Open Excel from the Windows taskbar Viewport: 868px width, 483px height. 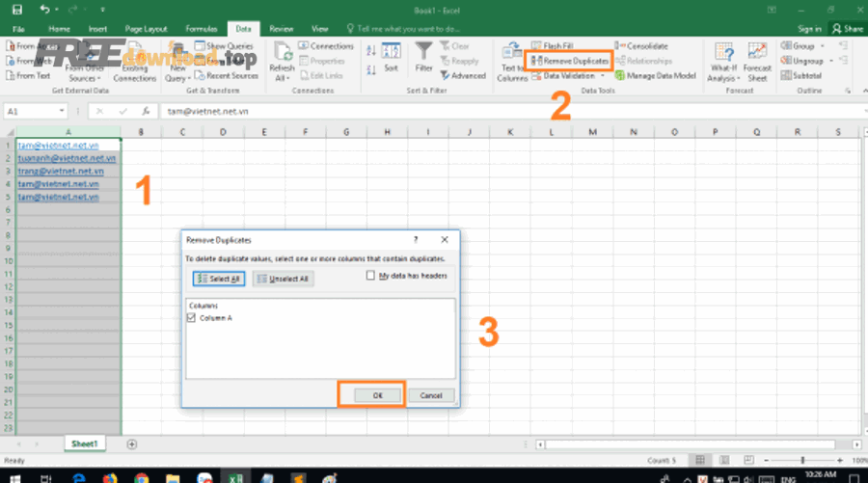[x=235, y=477]
